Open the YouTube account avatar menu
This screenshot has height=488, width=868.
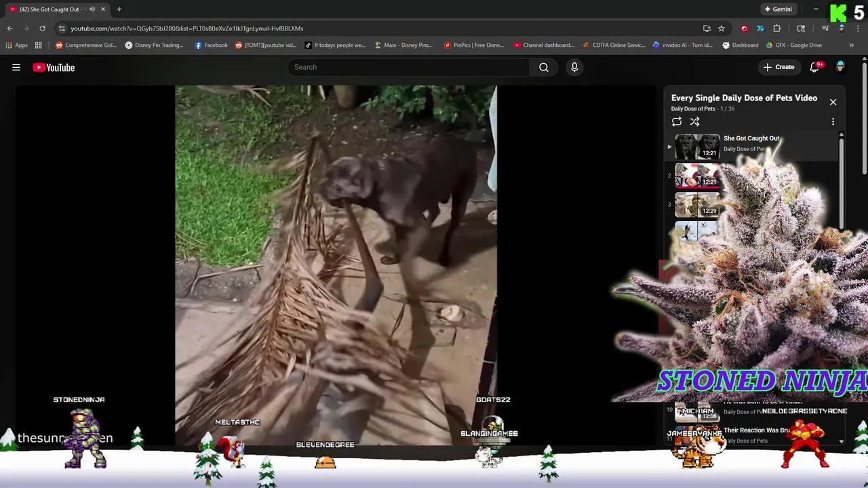(840, 66)
